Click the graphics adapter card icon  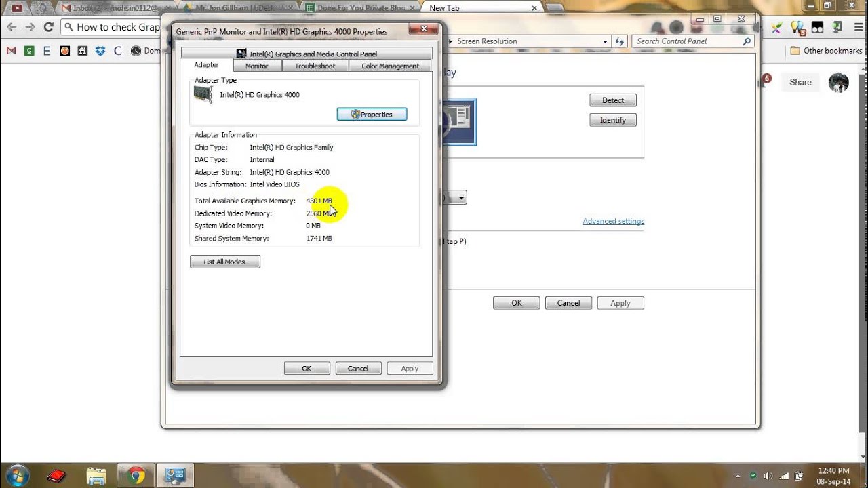coord(203,94)
